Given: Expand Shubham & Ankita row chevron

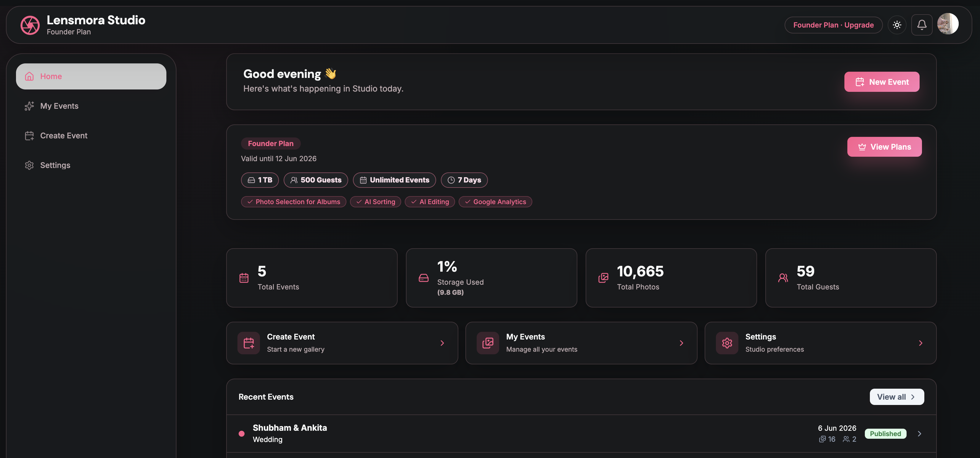Looking at the screenshot, I should pyautogui.click(x=920, y=434).
